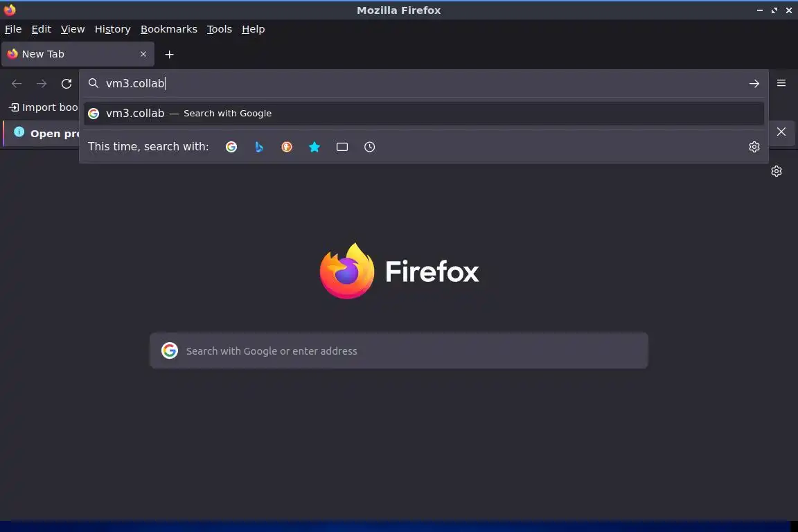Open the Bookmarks menu

pos(169,29)
